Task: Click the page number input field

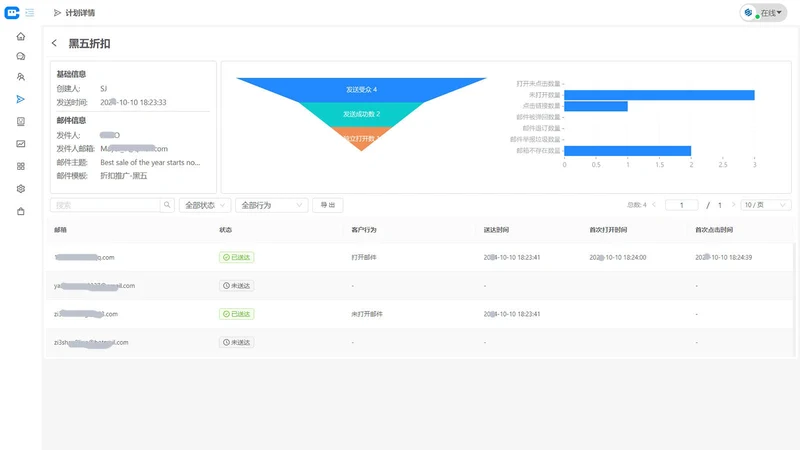Action: pos(682,205)
